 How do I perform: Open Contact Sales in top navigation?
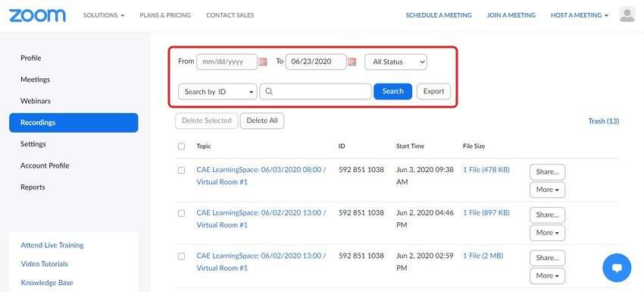(x=230, y=15)
